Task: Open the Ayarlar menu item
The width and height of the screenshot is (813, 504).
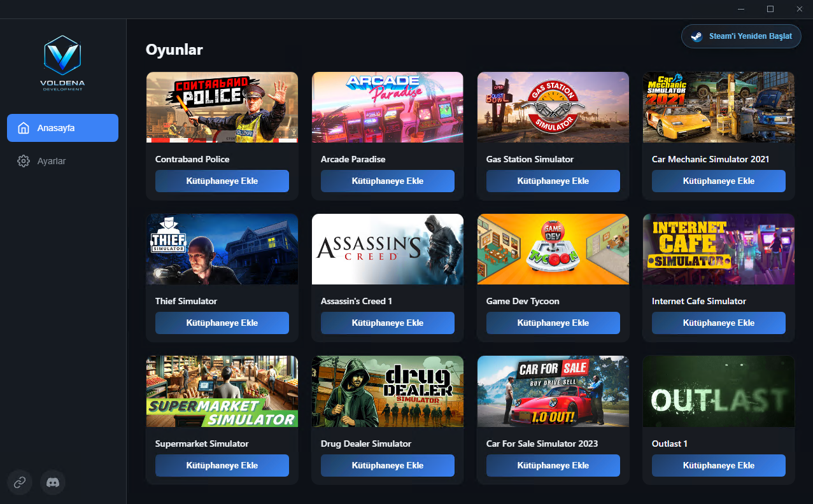Action: [x=62, y=161]
